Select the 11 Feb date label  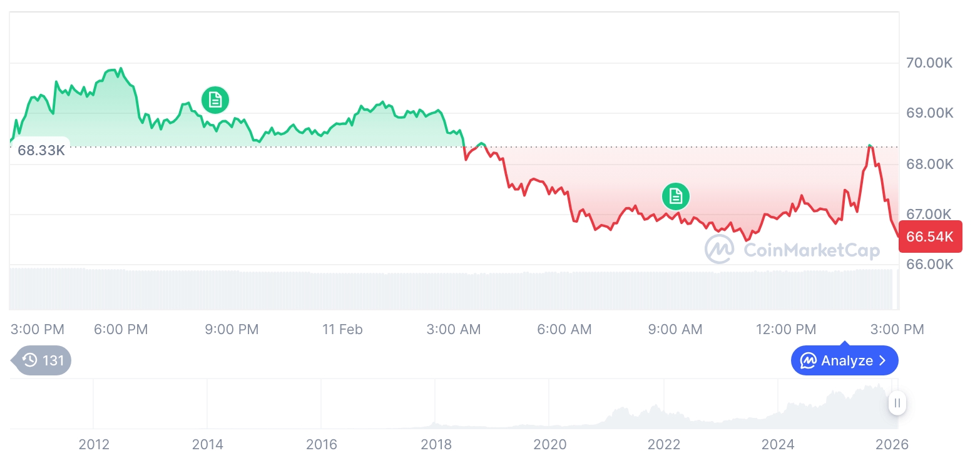[342, 329]
